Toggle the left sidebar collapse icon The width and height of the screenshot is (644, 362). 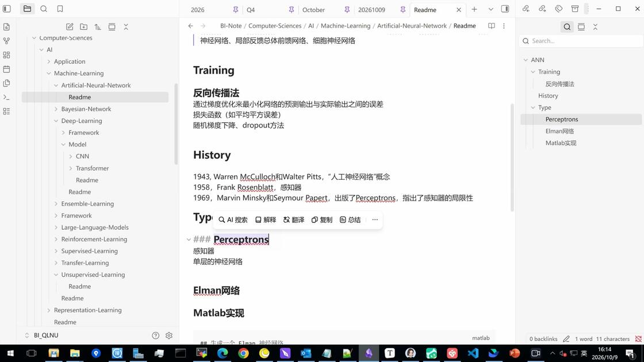pos(7,9)
